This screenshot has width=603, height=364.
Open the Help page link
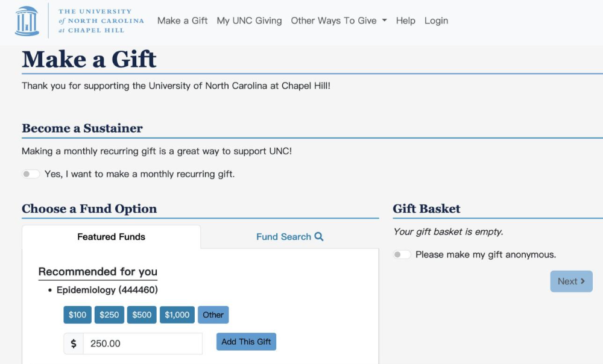(x=405, y=20)
